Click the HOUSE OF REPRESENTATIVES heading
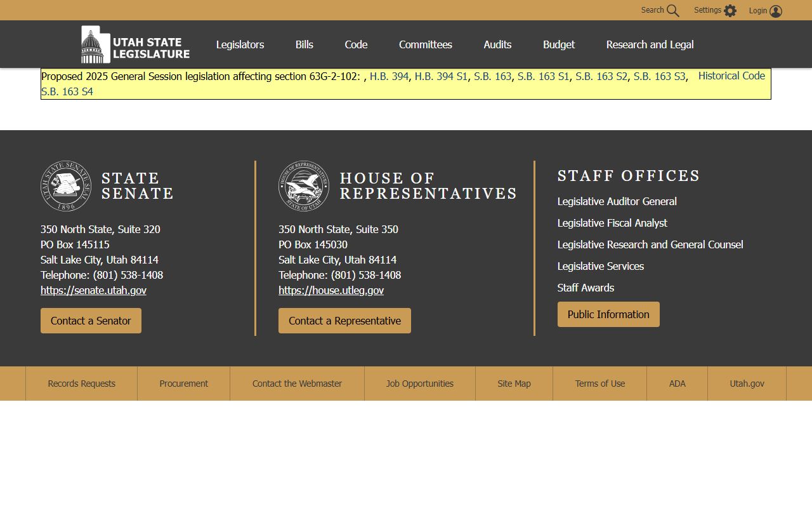The width and height of the screenshot is (812, 508). coord(428,186)
